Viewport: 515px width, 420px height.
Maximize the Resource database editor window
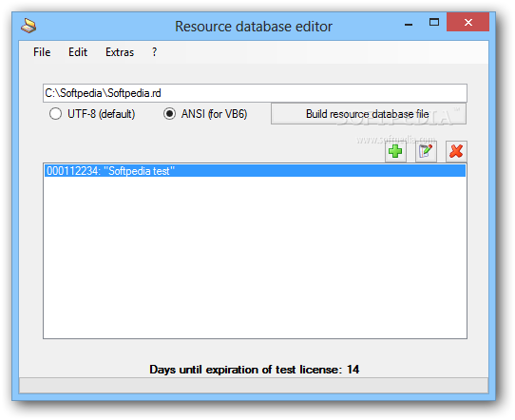click(434, 22)
